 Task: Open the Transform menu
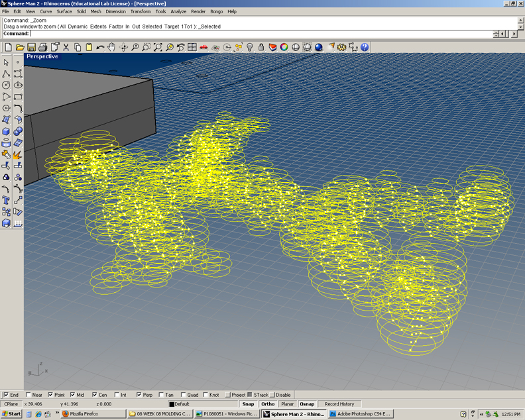(141, 11)
